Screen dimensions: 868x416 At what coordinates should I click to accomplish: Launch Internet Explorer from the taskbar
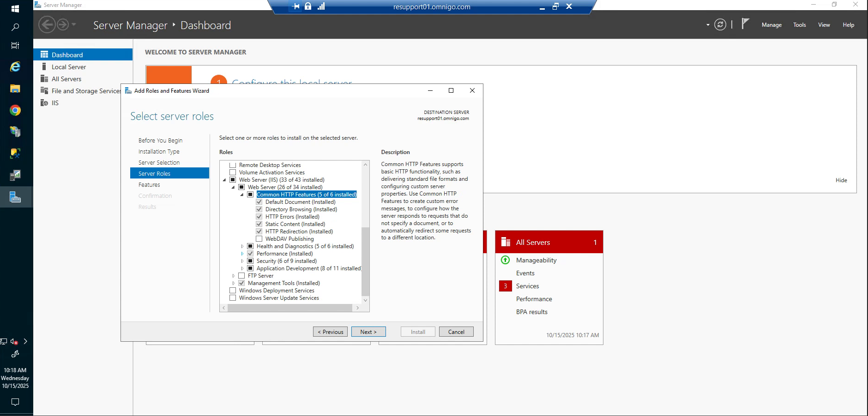(x=15, y=66)
